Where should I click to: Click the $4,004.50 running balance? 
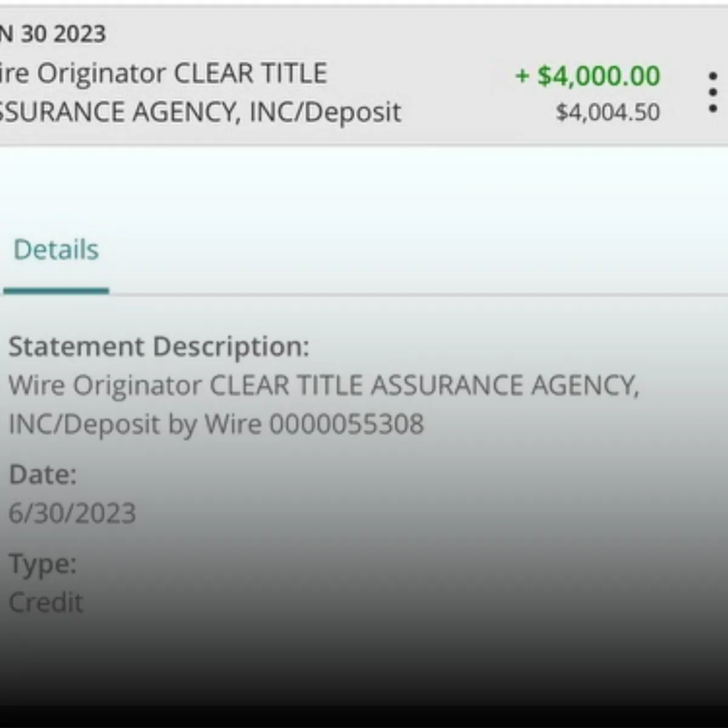(607, 112)
